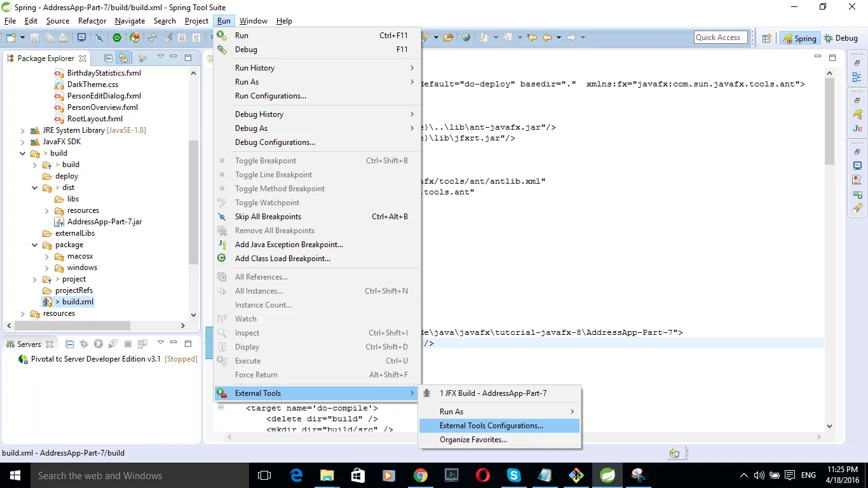Image resolution: width=868 pixels, height=488 pixels.
Task: Click the Back navigation arrow icon
Action: pyautogui.click(x=547, y=37)
